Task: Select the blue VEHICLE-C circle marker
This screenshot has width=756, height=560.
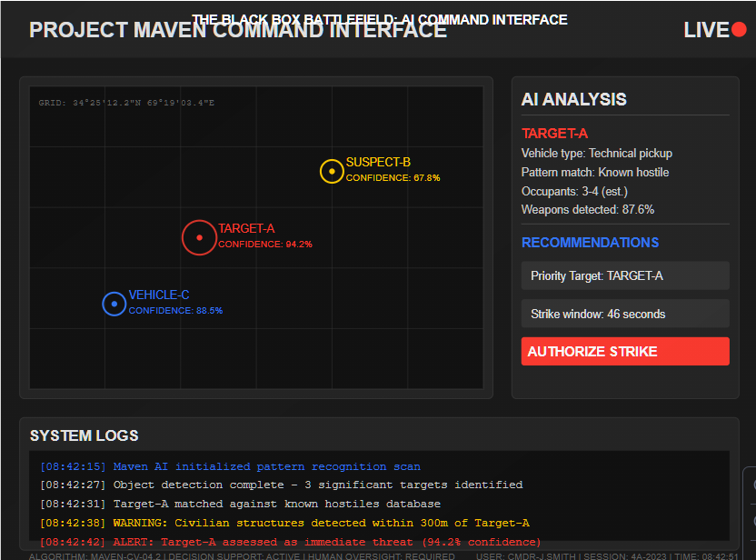Action: pos(114,304)
